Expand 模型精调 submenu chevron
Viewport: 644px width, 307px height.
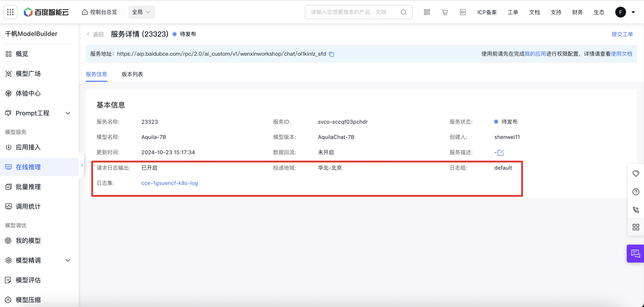[x=68, y=260]
